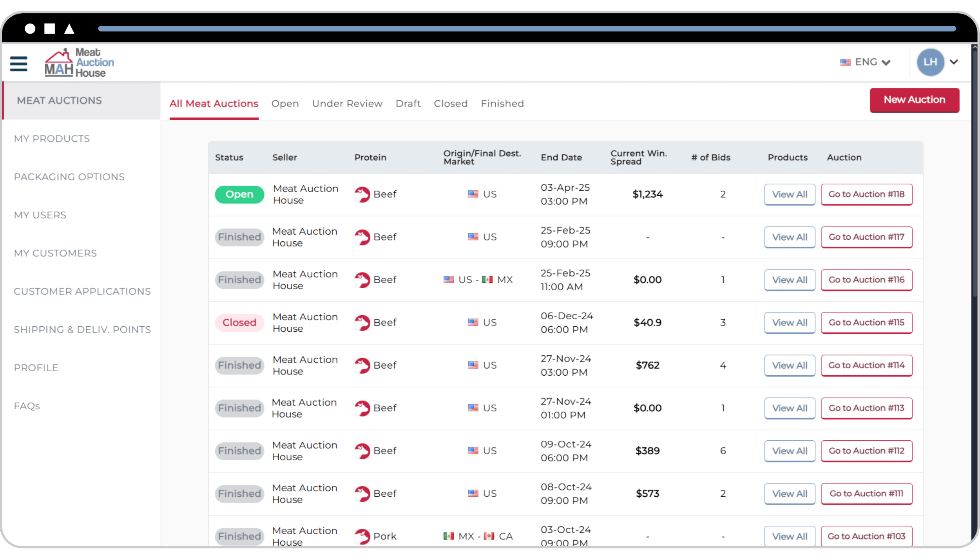Viewport: 980px width, 560px height.
Task: Click beef protein icon in auction #111 row
Action: 362,493
